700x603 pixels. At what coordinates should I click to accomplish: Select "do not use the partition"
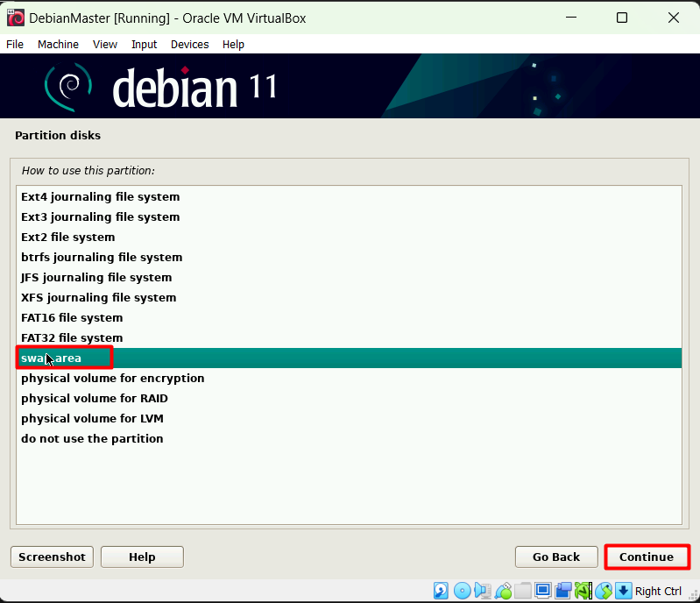coord(349,438)
